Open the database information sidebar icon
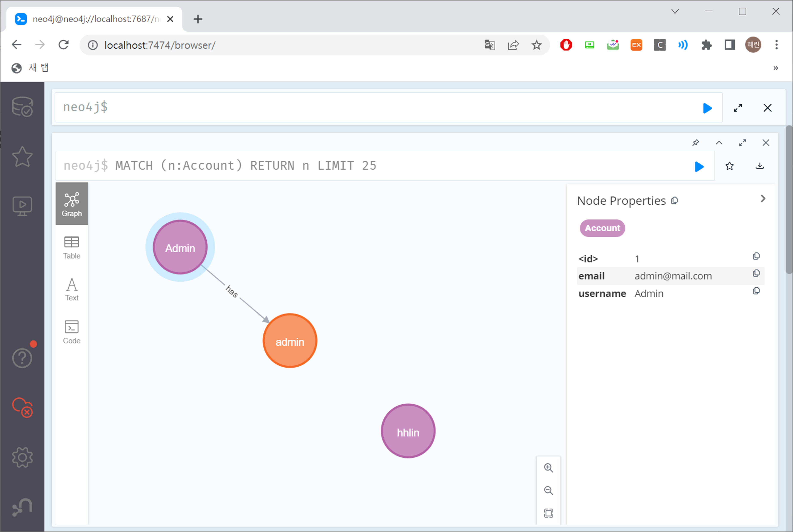793x532 pixels. click(x=22, y=107)
